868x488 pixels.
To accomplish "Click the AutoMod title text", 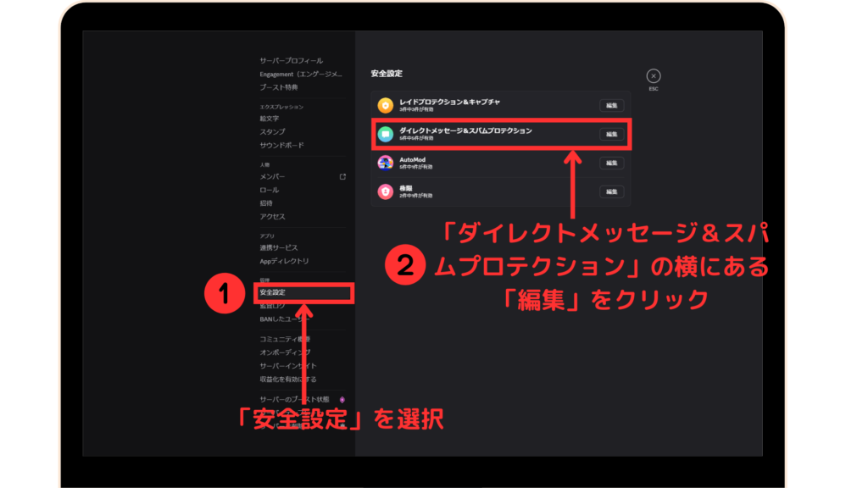I will 413,159.
